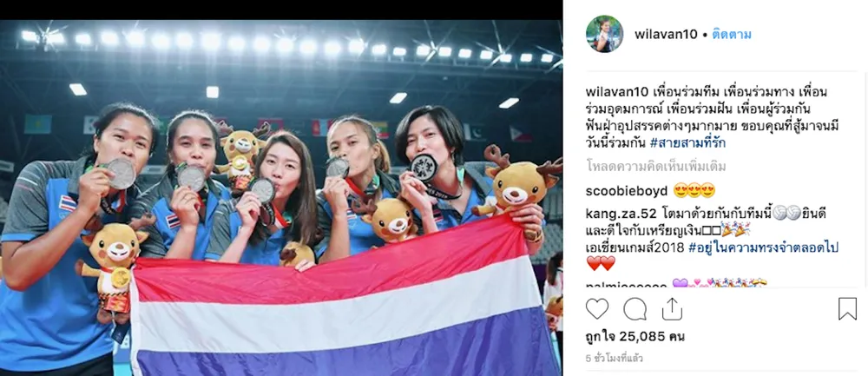View the list of 25,085 likes

point(628,336)
